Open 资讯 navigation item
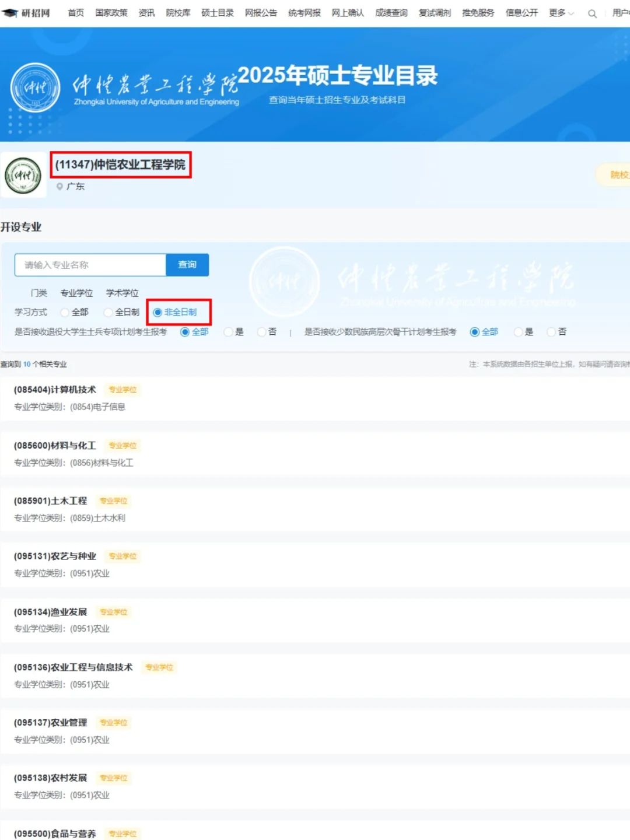Image resolution: width=630 pixels, height=840 pixels. pos(147,13)
